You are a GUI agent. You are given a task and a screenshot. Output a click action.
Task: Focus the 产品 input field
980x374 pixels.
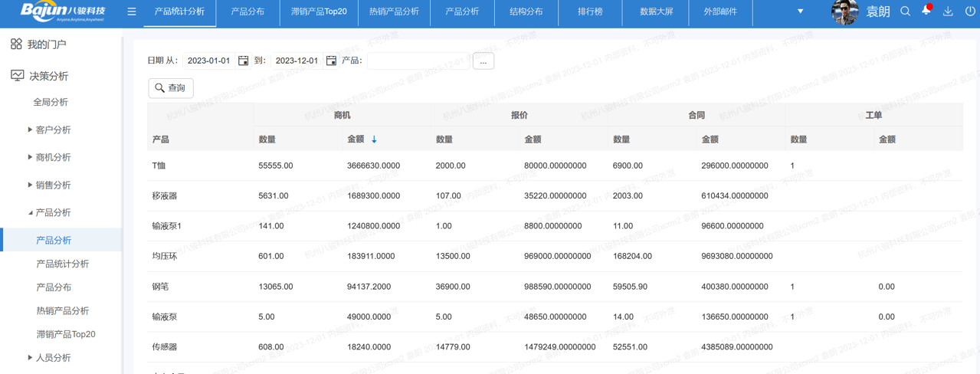point(418,61)
